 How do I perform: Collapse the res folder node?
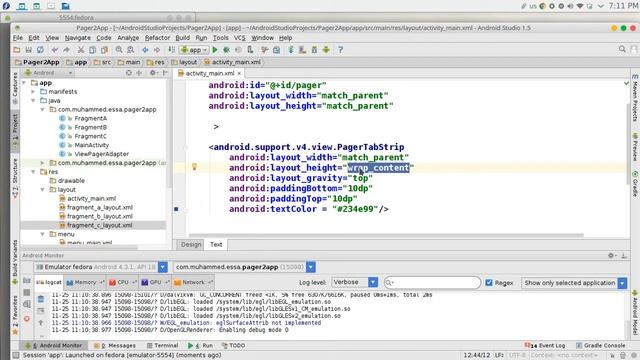(33, 172)
